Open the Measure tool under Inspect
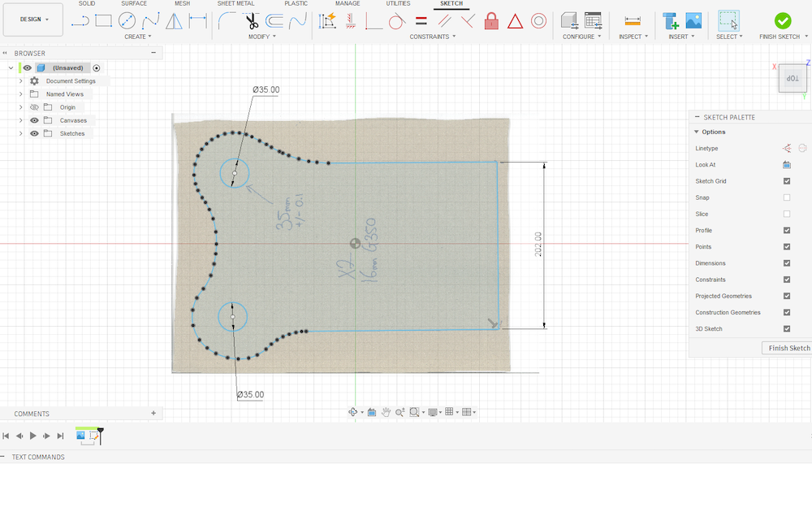 tap(633, 21)
